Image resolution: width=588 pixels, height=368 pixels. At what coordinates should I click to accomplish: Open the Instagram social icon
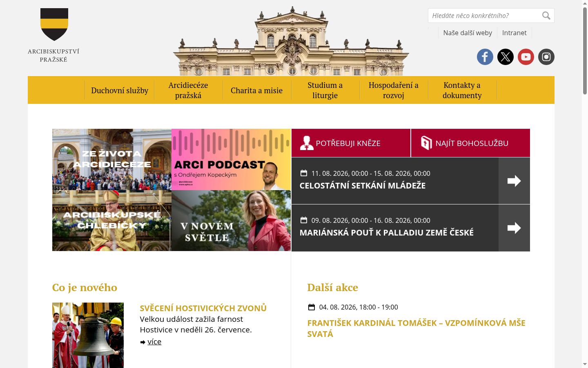tap(546, 57)
